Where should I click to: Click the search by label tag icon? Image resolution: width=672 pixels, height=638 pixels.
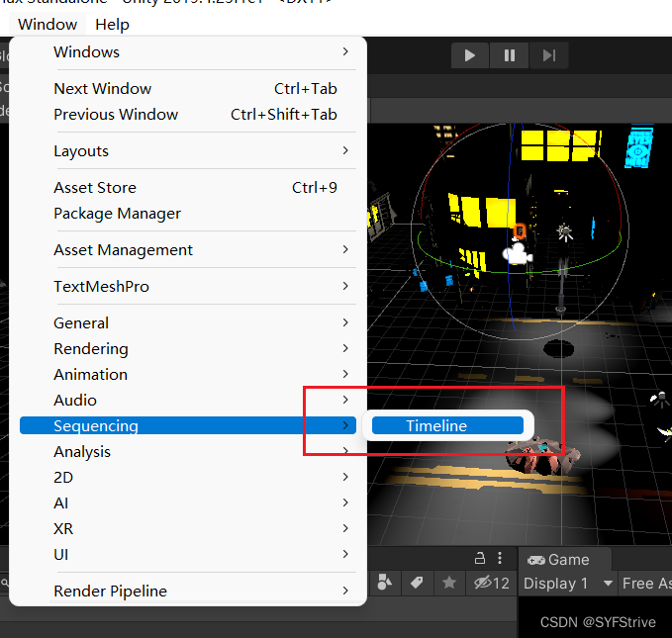coord(417,583)
